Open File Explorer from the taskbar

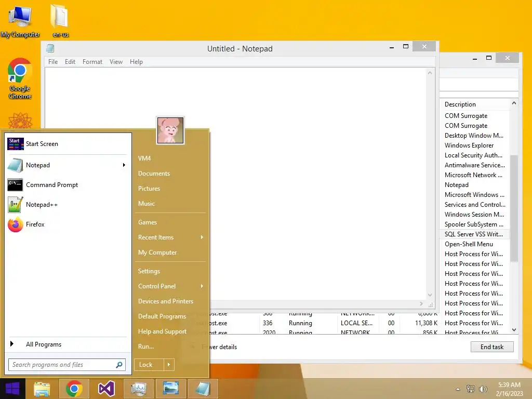point(42,389)
